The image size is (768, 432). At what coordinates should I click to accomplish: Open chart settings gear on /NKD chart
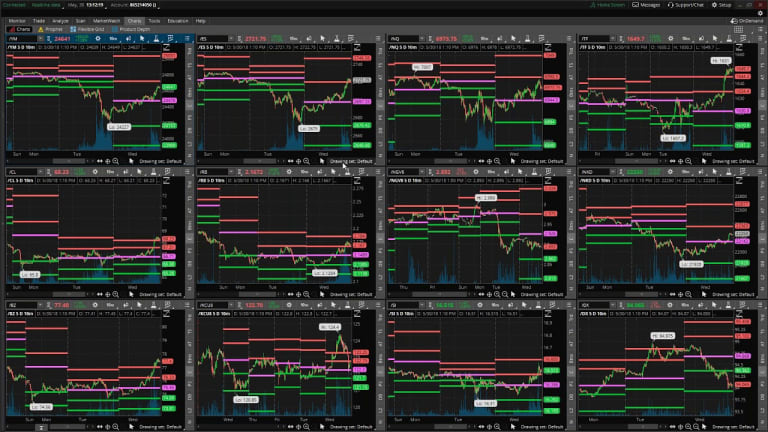tap(671, 172)
